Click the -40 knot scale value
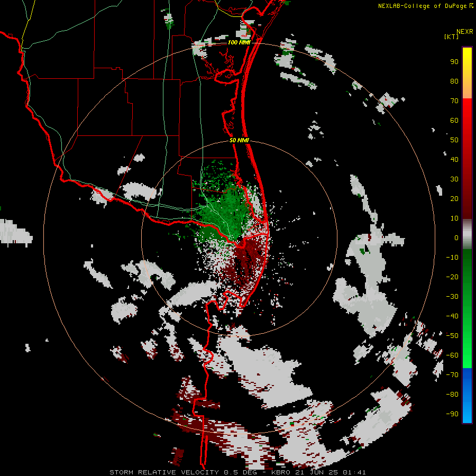 (452, 316)
